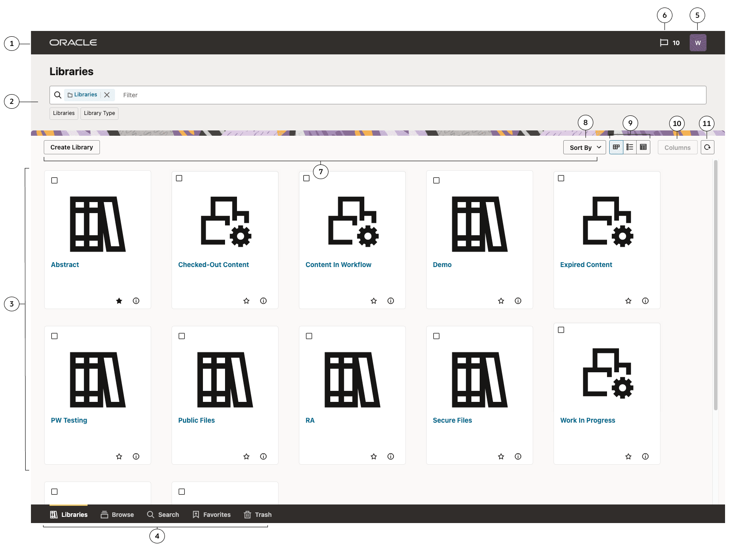Screen dimensions: 756x554
Task: Select the PW Testing checkbox
Action: [54, 336]
